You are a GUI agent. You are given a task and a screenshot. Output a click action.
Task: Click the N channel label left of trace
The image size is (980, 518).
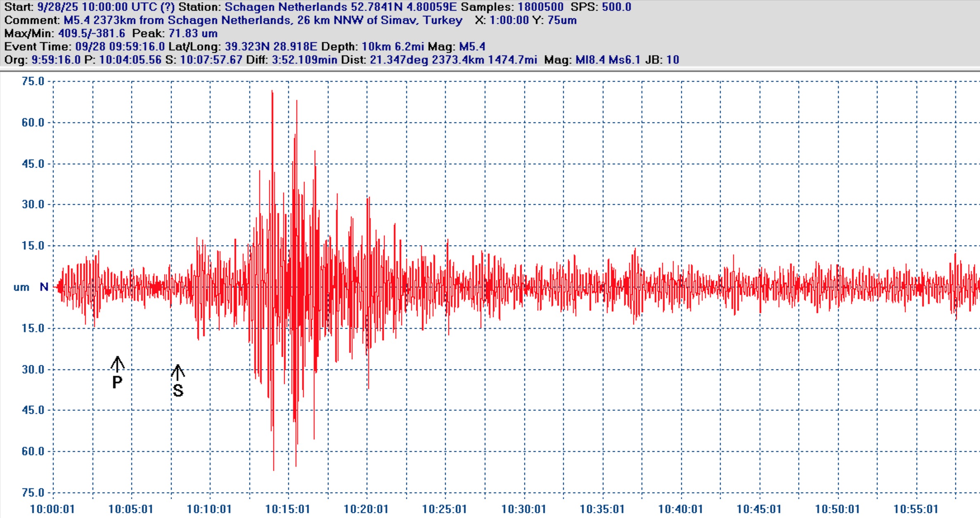tap(44, 287)
